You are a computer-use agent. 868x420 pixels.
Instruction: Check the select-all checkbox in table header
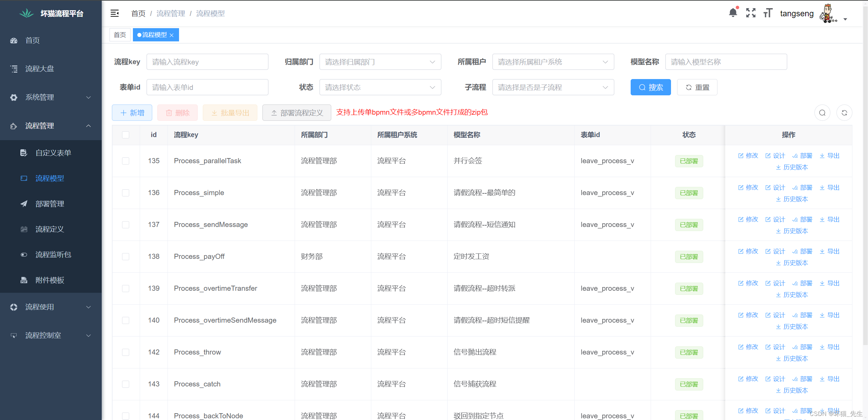pyautogui.click(x=126, y=135)
